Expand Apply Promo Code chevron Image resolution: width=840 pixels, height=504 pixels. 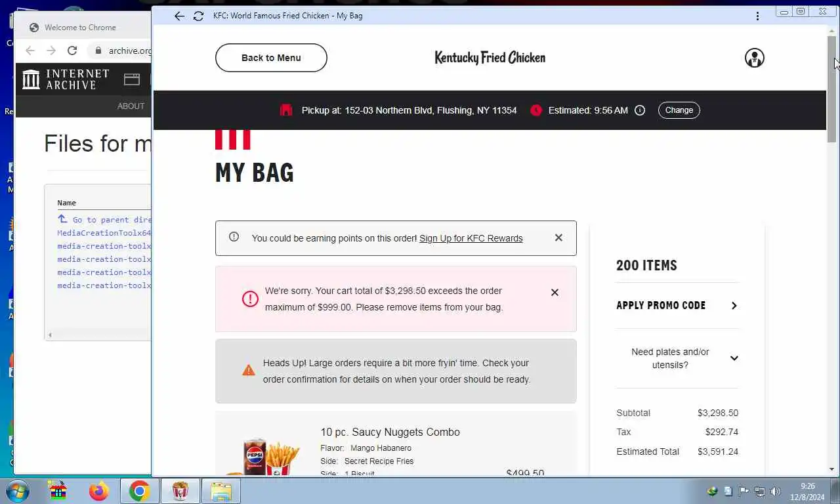pos(734,305)
